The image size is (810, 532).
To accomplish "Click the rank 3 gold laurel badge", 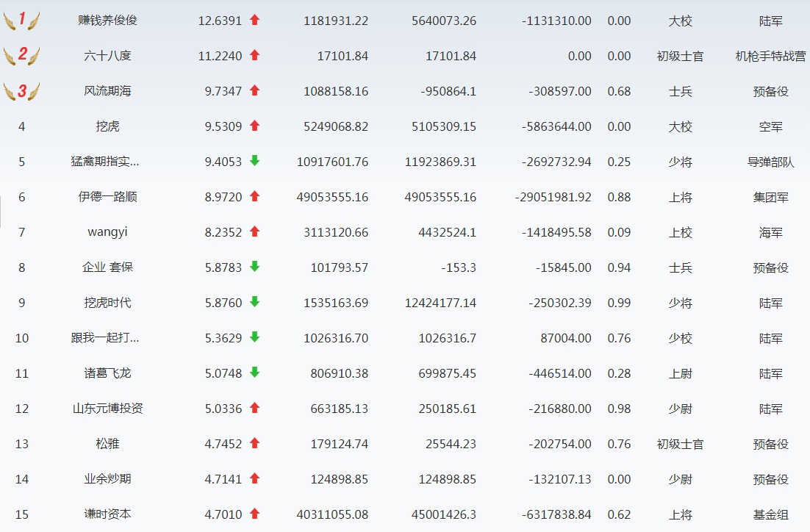I will [x=22, y=90].
